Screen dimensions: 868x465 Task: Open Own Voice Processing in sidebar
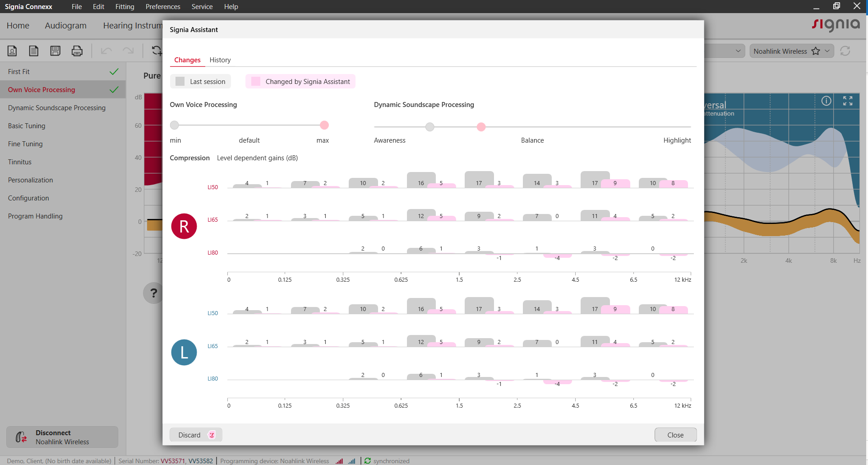pos(63,89)
